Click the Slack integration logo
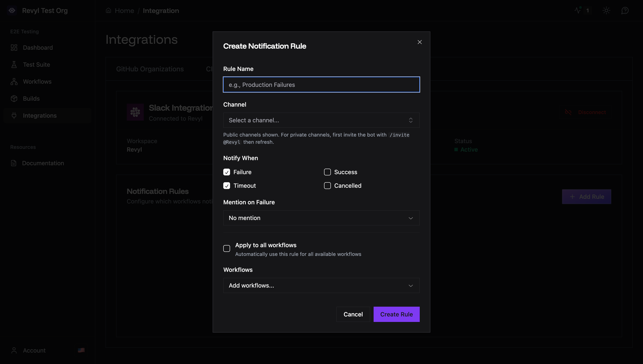Screen dimensions: 643x364 point(135,112)
